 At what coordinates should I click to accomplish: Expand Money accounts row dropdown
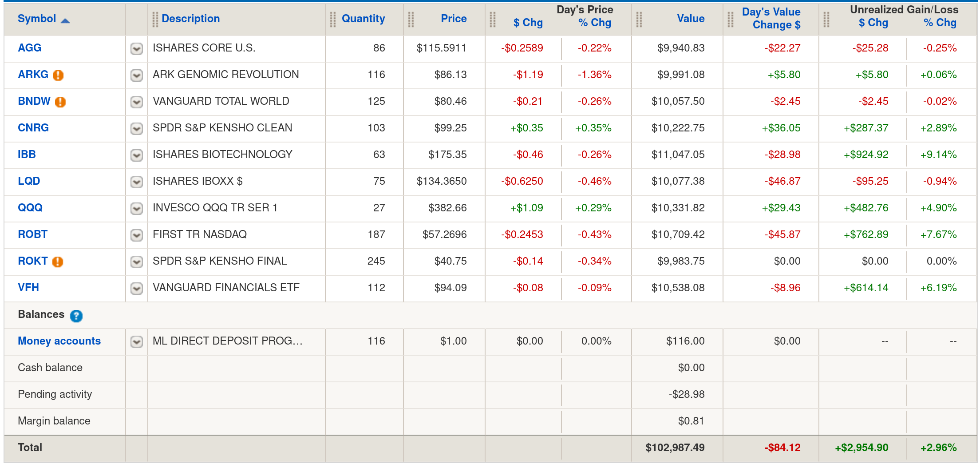click(137, 341)
